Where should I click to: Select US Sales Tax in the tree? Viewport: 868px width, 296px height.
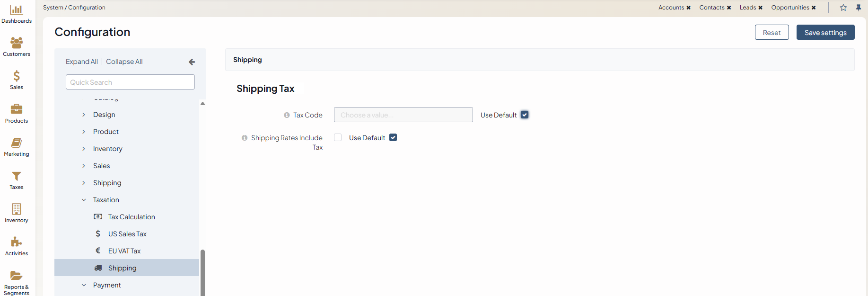coord(127,234)
